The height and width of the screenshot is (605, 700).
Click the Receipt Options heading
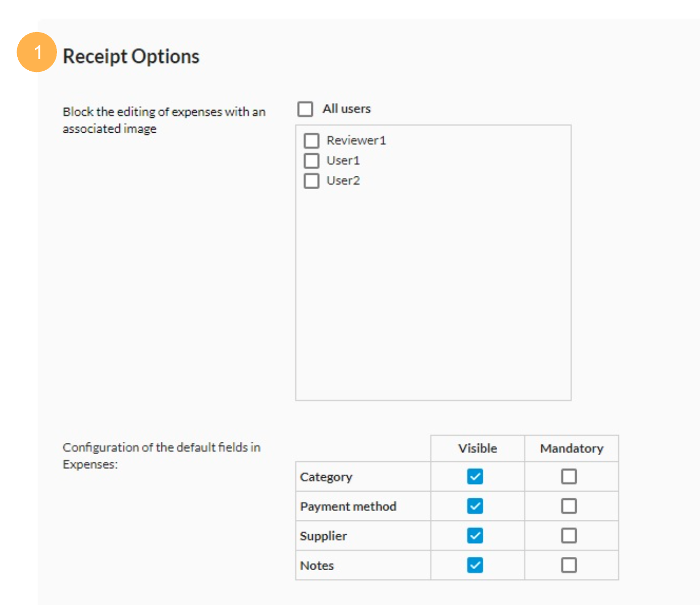[131, 56]
